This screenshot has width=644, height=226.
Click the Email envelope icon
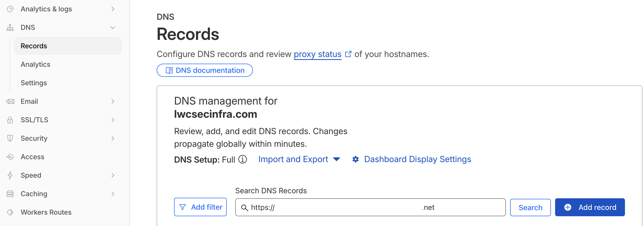(10, 101)
